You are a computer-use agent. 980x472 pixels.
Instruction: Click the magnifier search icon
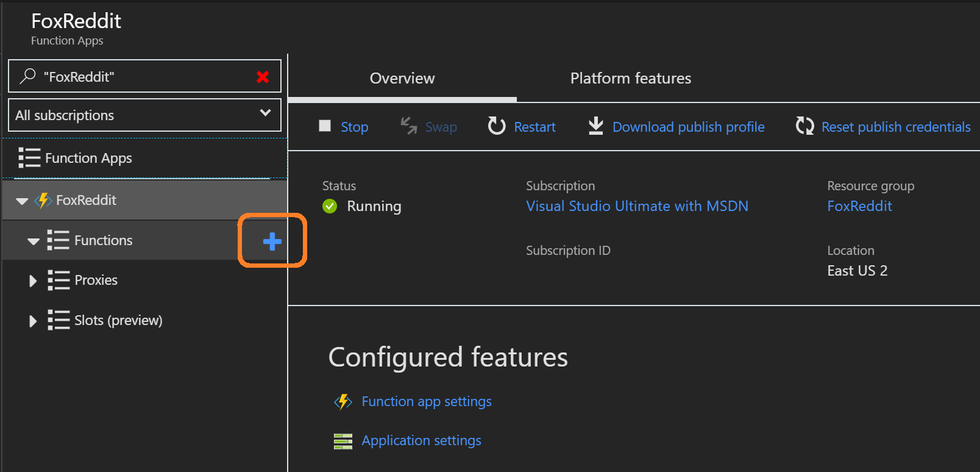click(x=27, y=76)
